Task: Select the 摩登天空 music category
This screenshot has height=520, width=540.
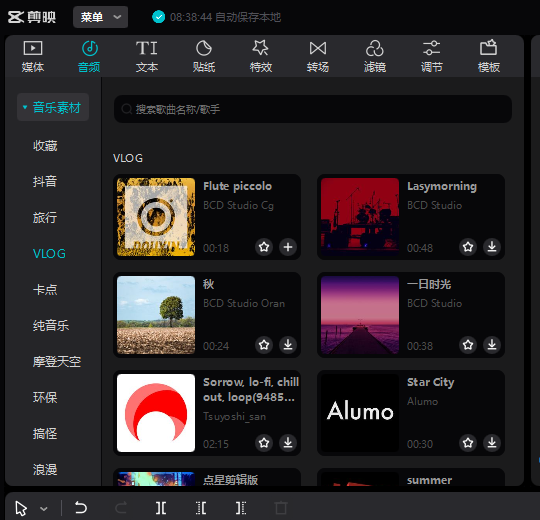Action: click(57, 362)
